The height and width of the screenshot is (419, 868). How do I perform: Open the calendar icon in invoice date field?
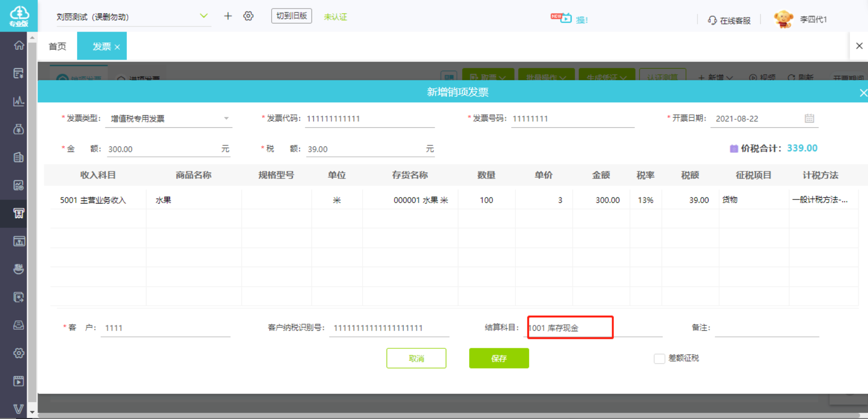[809, 118]
